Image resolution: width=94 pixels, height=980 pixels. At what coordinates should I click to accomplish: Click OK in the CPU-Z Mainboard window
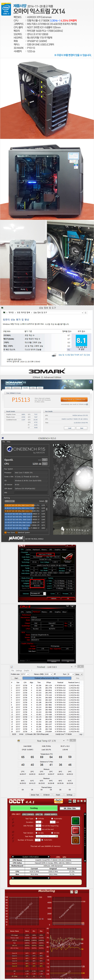click(68, 661)
